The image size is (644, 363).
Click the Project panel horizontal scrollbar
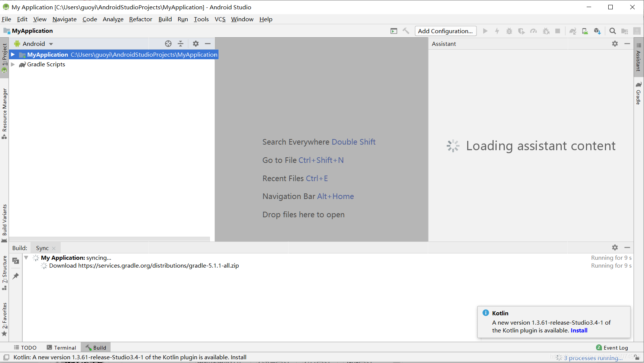pyautogui.click(x=110, y=239)
